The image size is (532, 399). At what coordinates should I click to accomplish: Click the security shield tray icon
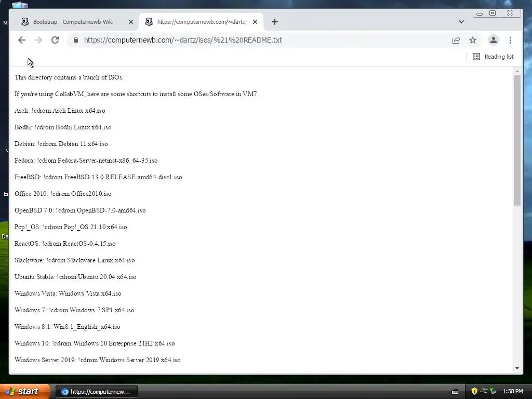474,391
